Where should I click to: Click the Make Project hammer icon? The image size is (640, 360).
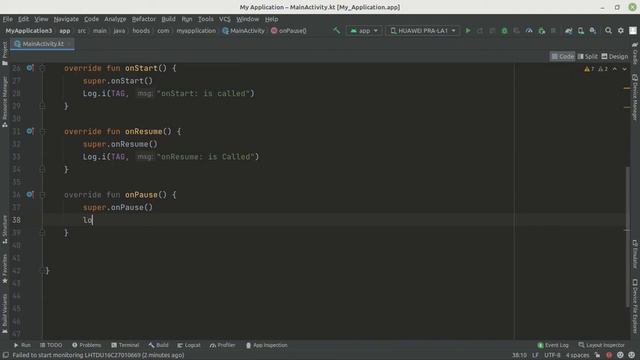point(336,31)
